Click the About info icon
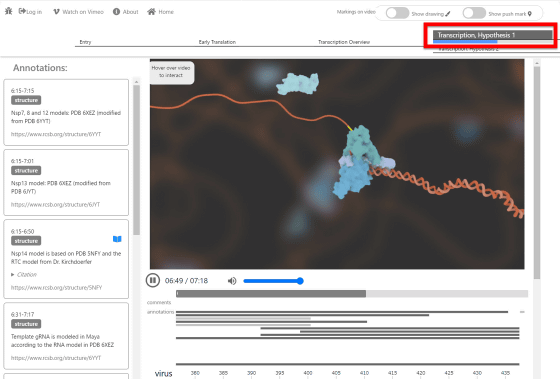The height and width of the screenshot is (379, 560). [116, 12]
